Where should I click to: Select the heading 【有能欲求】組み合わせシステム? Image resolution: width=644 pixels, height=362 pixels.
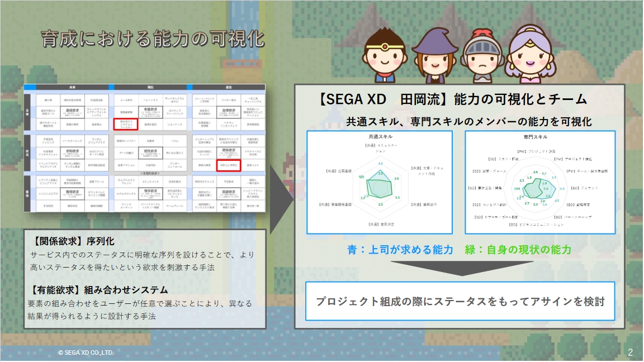point(98,290)
